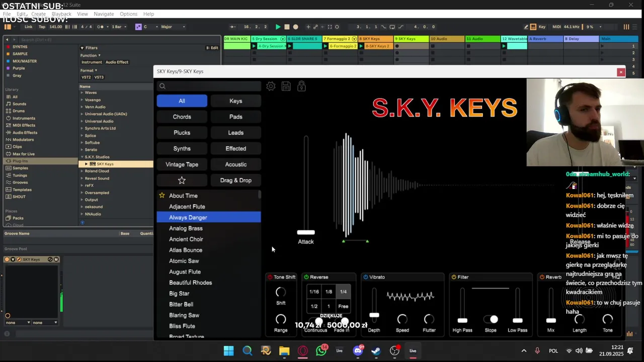
Task: Open the Navigate menu
Action: (104, 14)
